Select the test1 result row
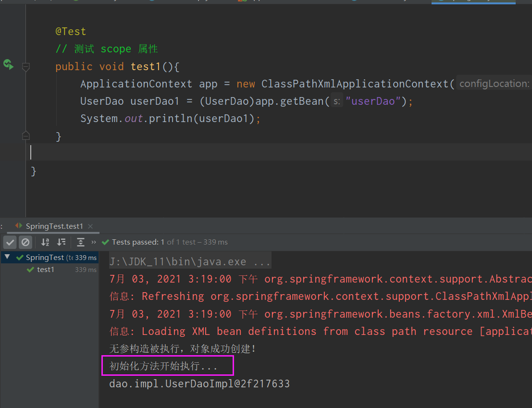Viewport: 532px width, 408px height. click(x=49, y=270)
